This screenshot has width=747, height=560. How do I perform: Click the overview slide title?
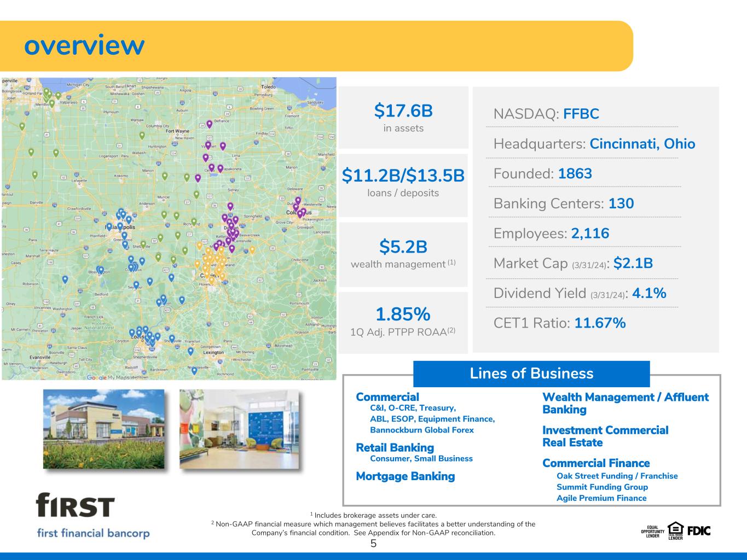pos(84,45)
